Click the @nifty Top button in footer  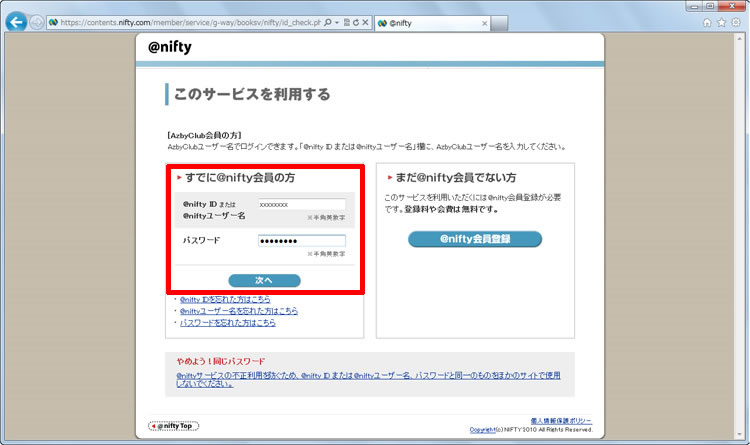pyautogui.click(x=173, y=426)
